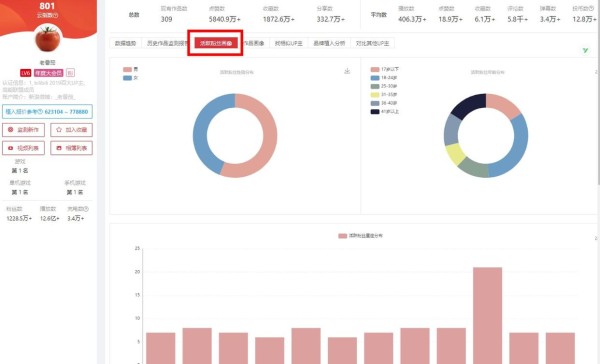Click the pink annual member badge
600x364 pixels.
coord(49,73)
